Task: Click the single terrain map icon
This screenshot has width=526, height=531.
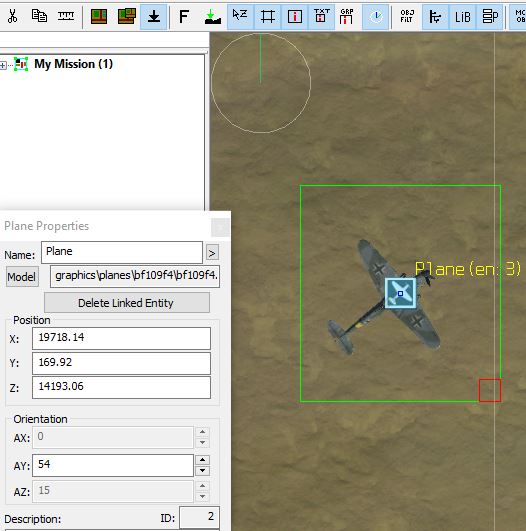Action: 99,16
